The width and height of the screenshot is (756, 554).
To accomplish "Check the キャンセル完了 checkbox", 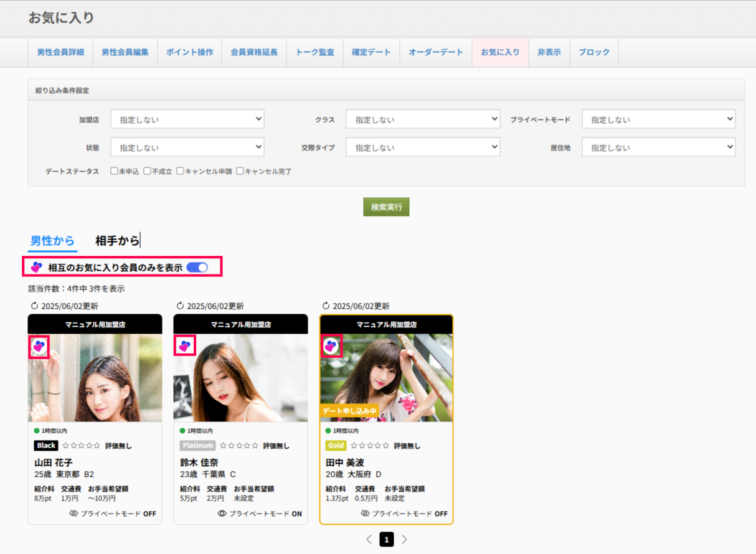I will [x=240, y=171].
